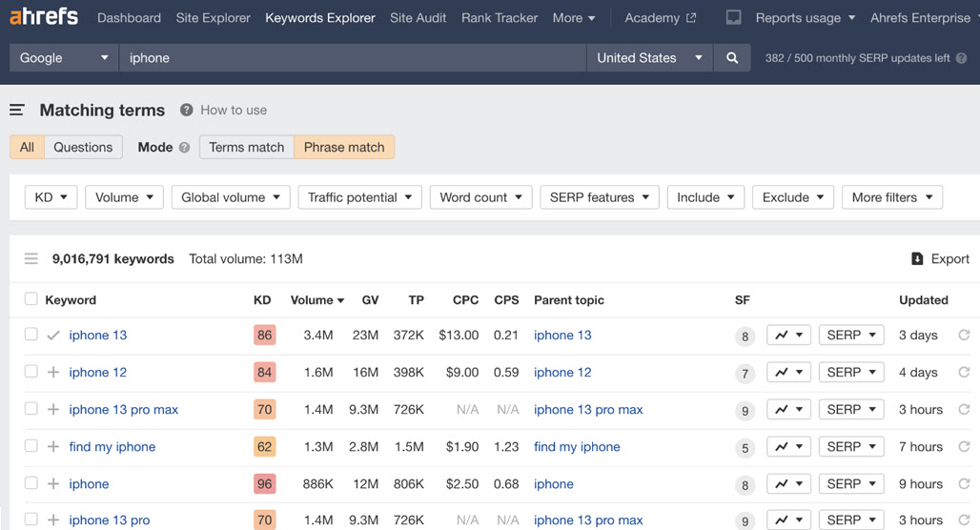Select the All tab filter
The image size is (980, 530).
coord(27,147)
